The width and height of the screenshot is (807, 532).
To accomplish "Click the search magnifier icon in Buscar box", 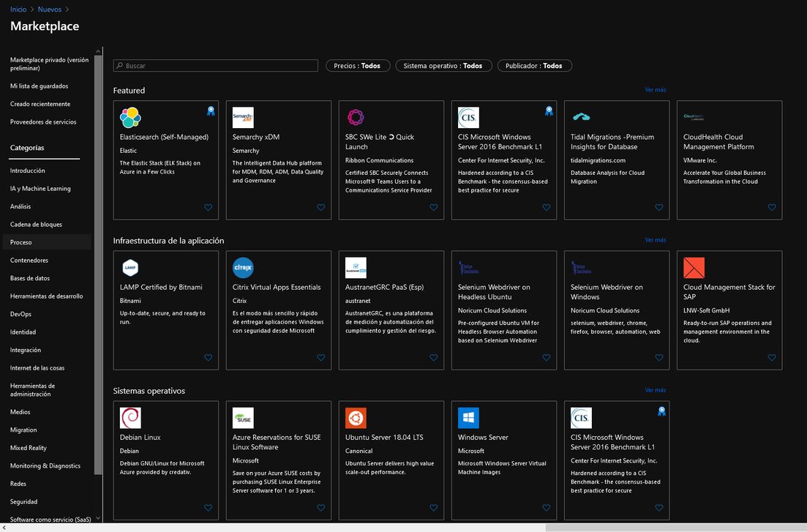I will (119, 65).
